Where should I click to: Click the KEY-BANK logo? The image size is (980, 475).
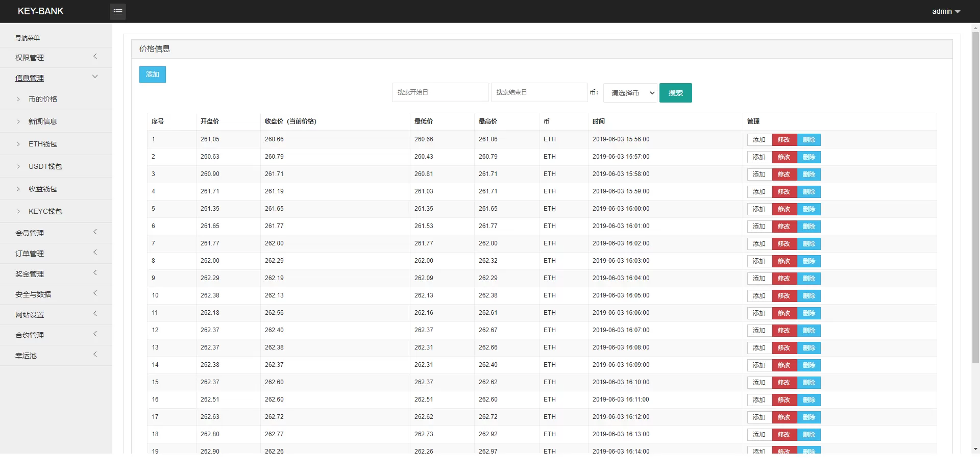pos(41,11)
